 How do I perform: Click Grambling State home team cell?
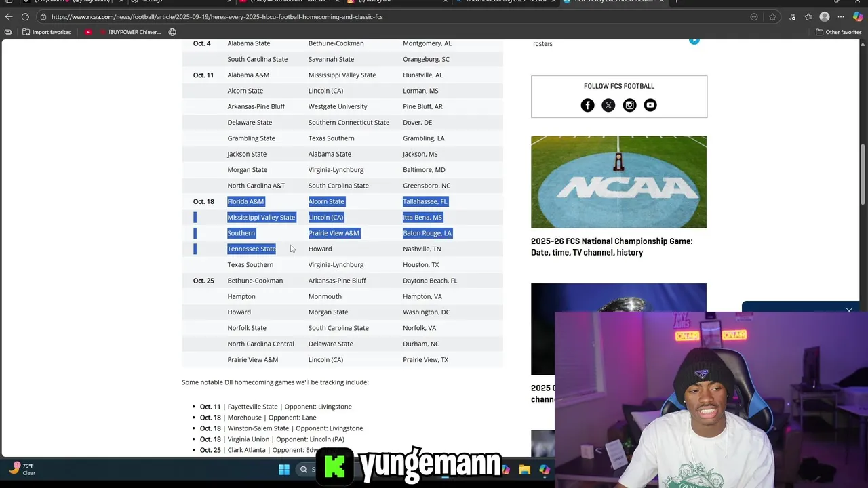pos(251,138)
